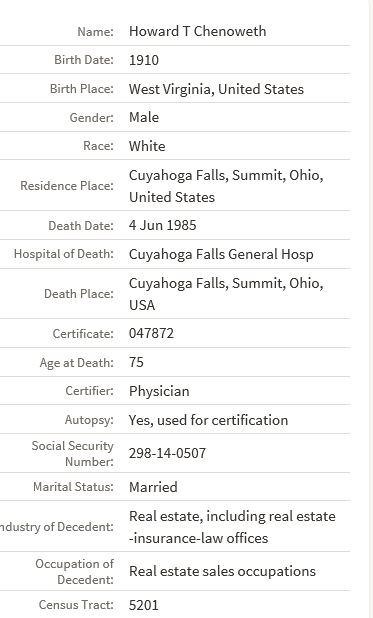Click West Virginia, United States birth place
This screenshot has width=373, height=618.
click(216, 89)
